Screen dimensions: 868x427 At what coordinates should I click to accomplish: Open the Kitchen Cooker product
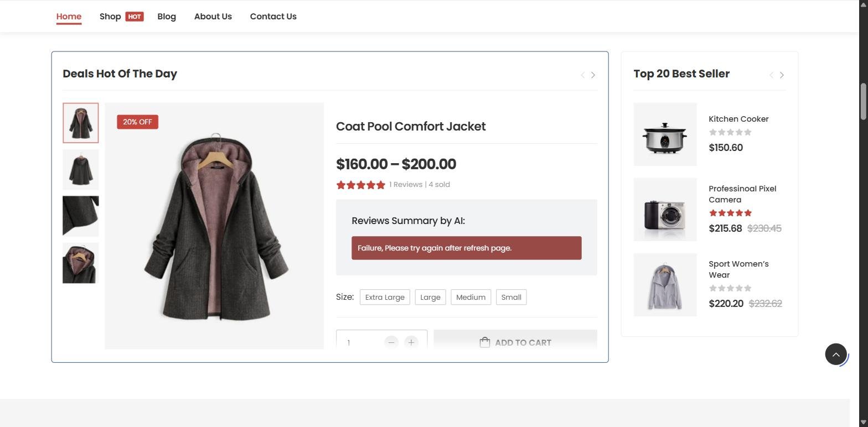pyautogui.click(x=738, y=119)
